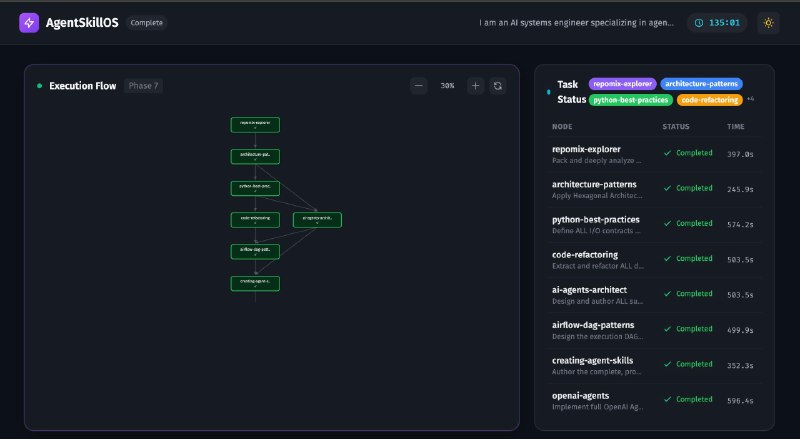800x439 pixels.
Task: Click the purple repomix-explorer tag
Action: [x=621, y=84]
